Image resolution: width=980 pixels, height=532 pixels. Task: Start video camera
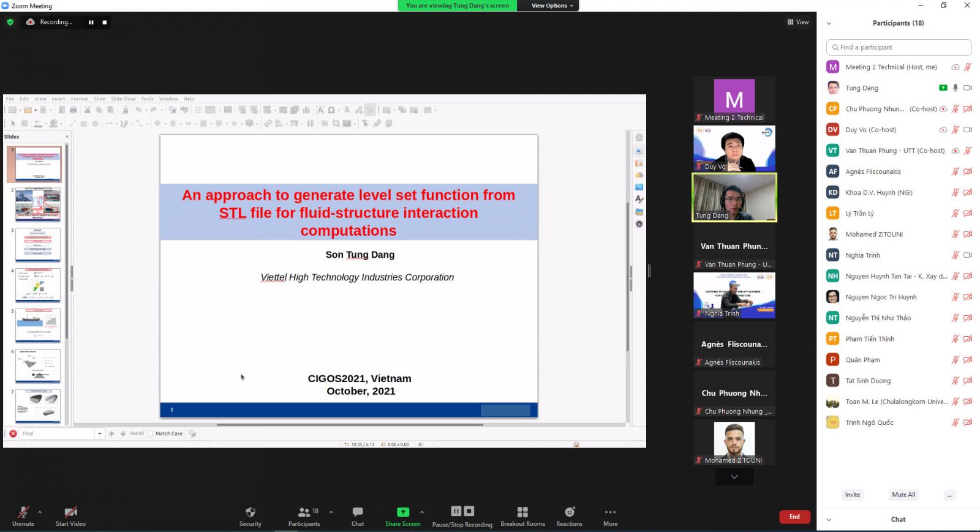coord(70,512)
